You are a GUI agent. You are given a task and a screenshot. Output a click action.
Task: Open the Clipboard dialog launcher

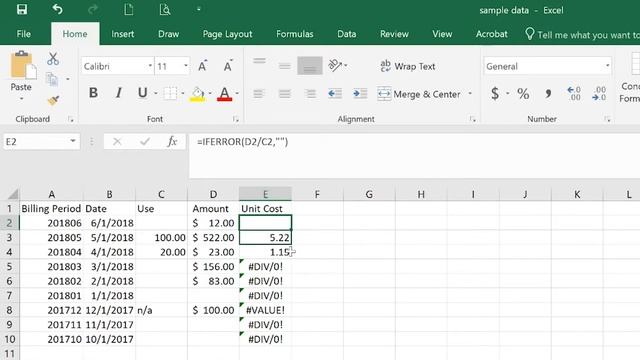(71, 119)
